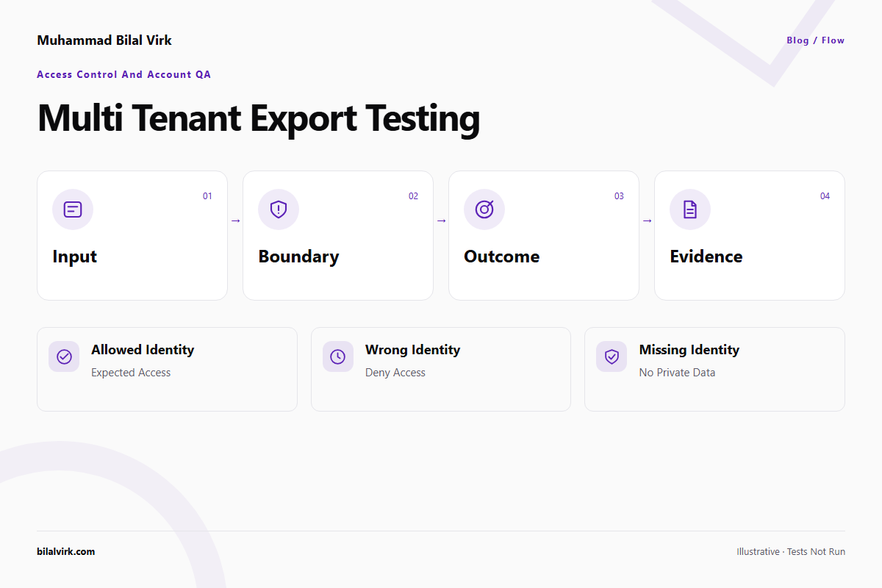Click the Wrong Identity clock icon
The height and width of the screenshot is (588, 882).
coord(338,356)
